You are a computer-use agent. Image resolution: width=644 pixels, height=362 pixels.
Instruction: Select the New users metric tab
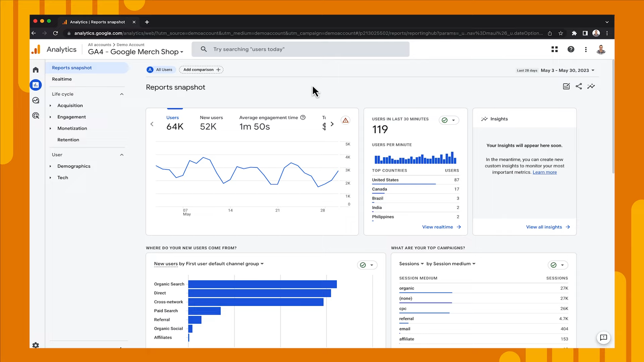tap(211, 122)
